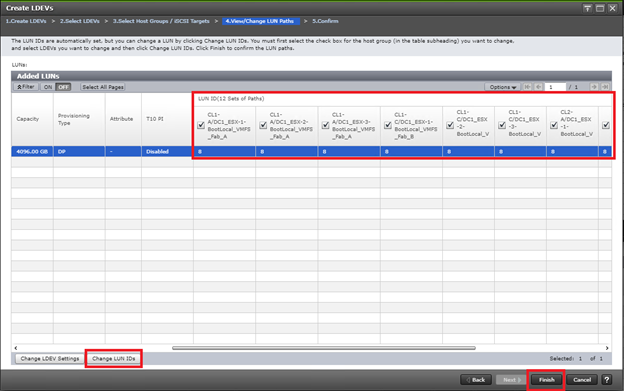Maximize the Create LDEVs dialog
The height and width of the screenshot is (391, 624).
coord(600,8)
